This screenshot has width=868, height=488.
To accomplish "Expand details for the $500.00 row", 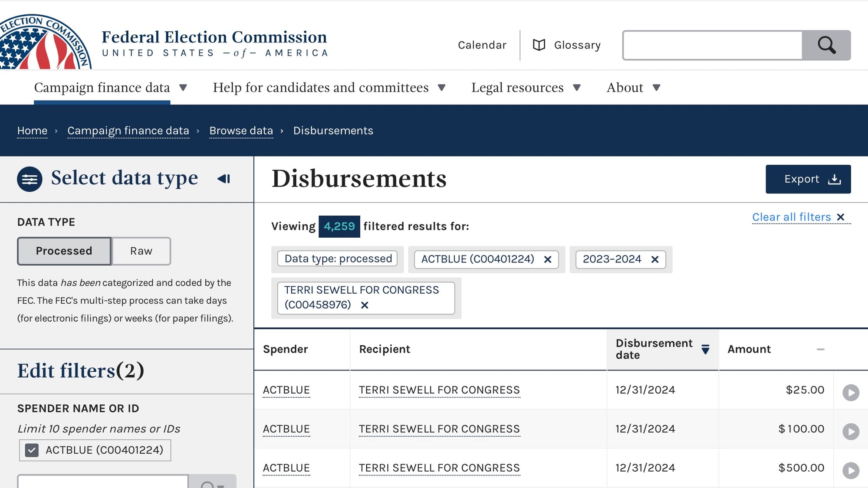I will pos(851,471).
